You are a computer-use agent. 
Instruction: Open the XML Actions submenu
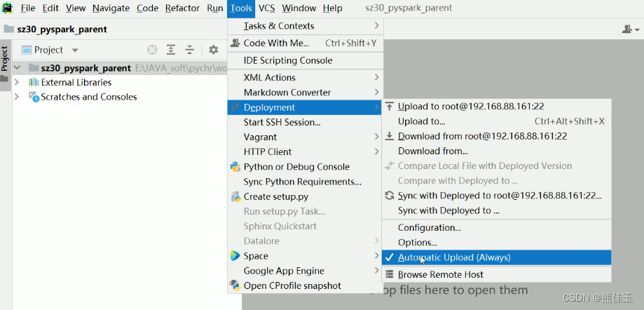click(x=306, y=78)
